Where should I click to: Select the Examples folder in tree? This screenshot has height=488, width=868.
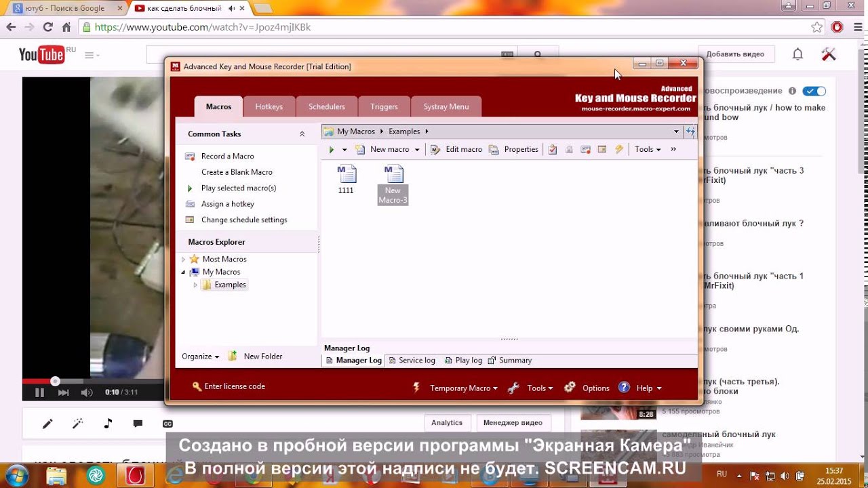click(x=224, y=285)
